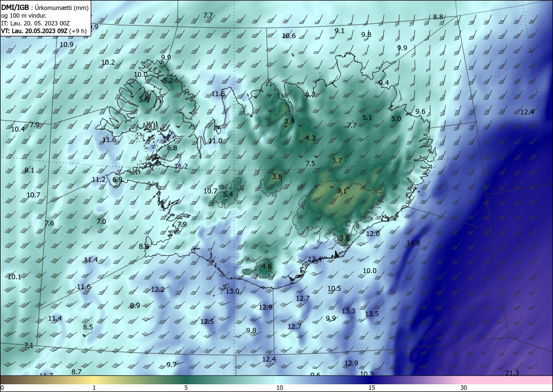Viewport: 553px width, 392px height.
Task: Click the map value 8.9
Action: point(135,306)
